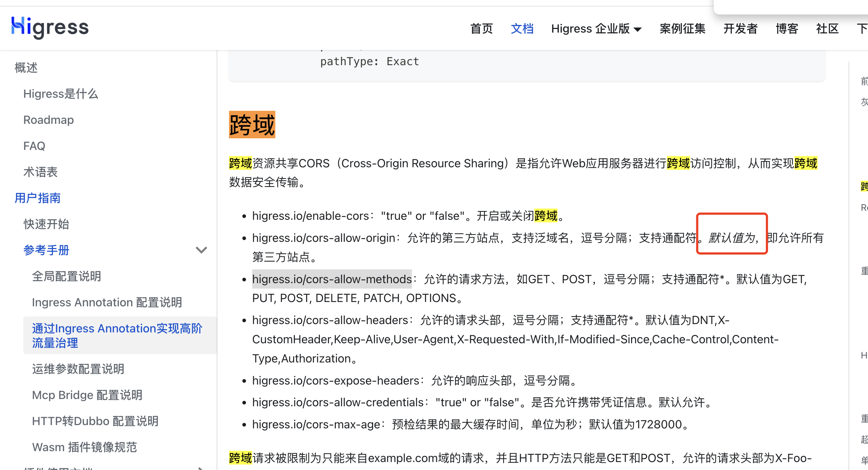Click the higress.io/cors-max-age text

[x=316, y=424]
